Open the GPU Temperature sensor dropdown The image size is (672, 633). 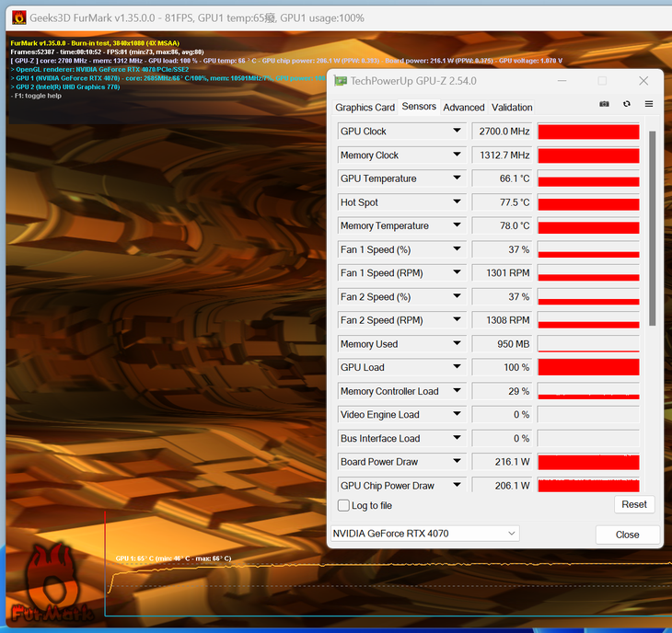coord(457,178)
